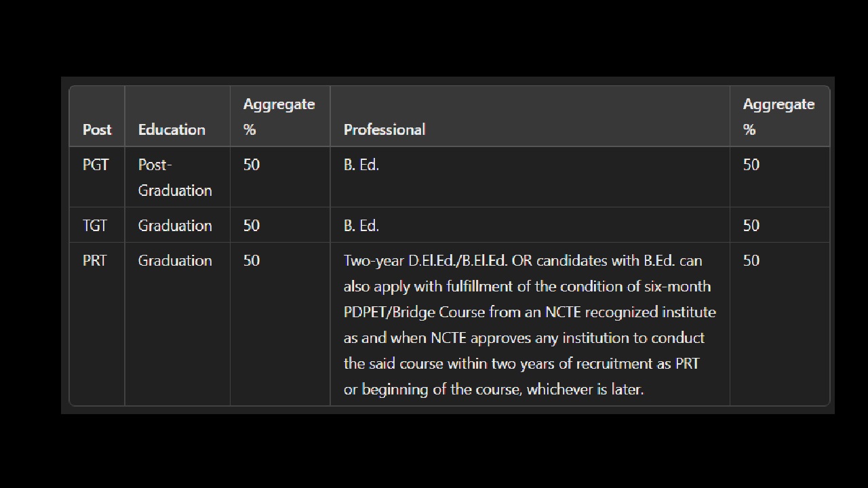Click the PDPET/Bridge Course text line
The width and height of the screenshot is (868, 488).
pyautogui.click(x=529, y=312)
